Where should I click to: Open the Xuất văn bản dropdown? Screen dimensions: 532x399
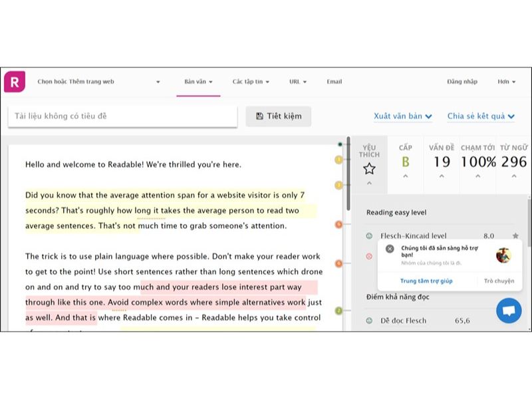[403, 116]
